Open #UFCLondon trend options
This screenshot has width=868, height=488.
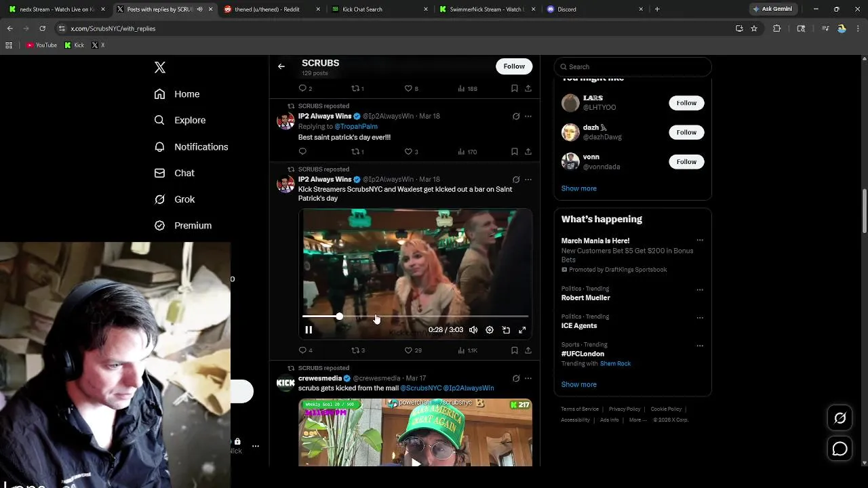point(700,346)
